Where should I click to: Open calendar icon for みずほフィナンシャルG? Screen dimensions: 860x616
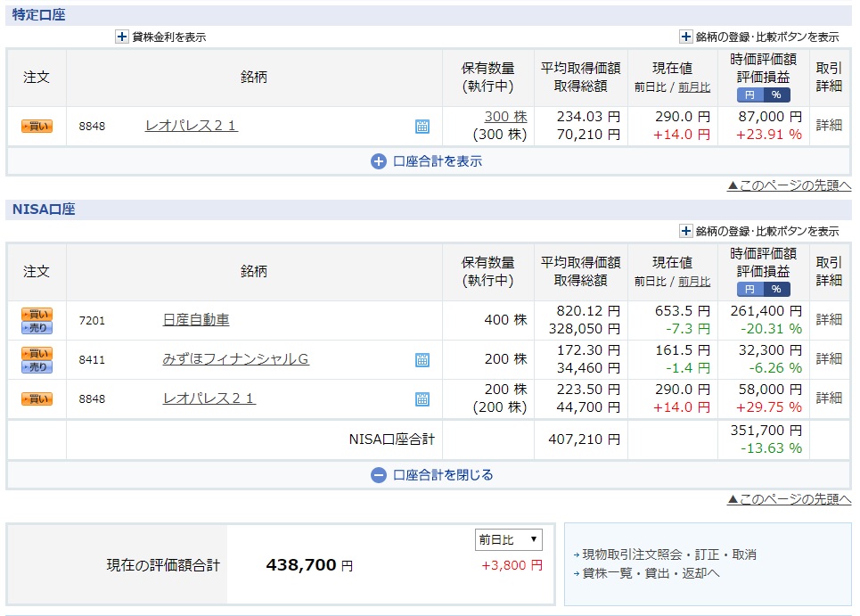tap(422, 360)
